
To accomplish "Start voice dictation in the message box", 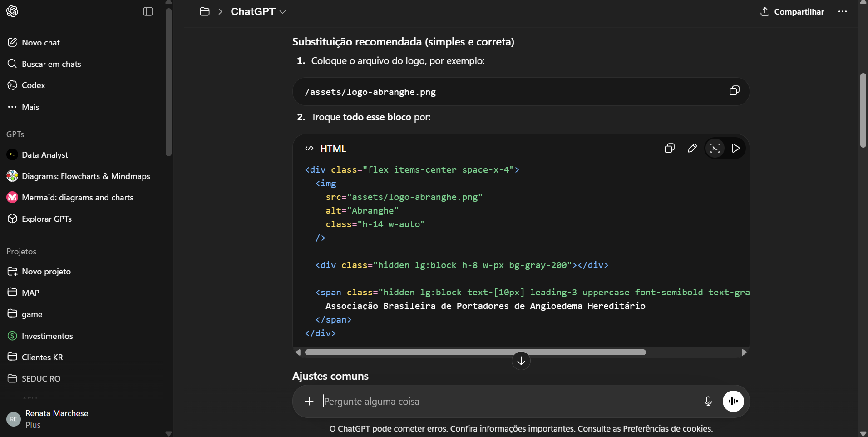I will pos(708,402).
